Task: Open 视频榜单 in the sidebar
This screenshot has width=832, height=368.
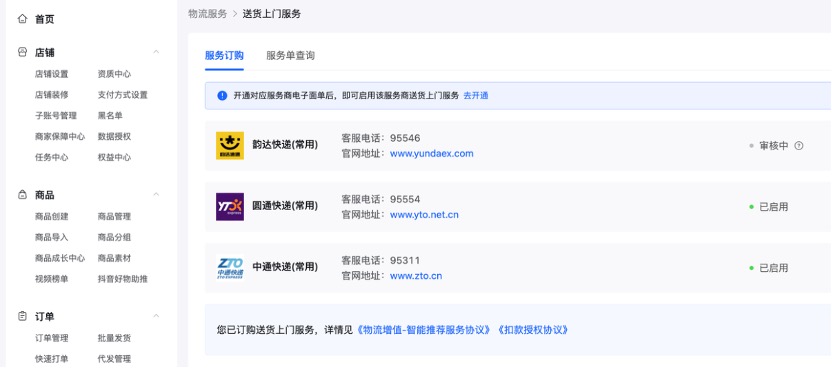Action: coord(51,279)
